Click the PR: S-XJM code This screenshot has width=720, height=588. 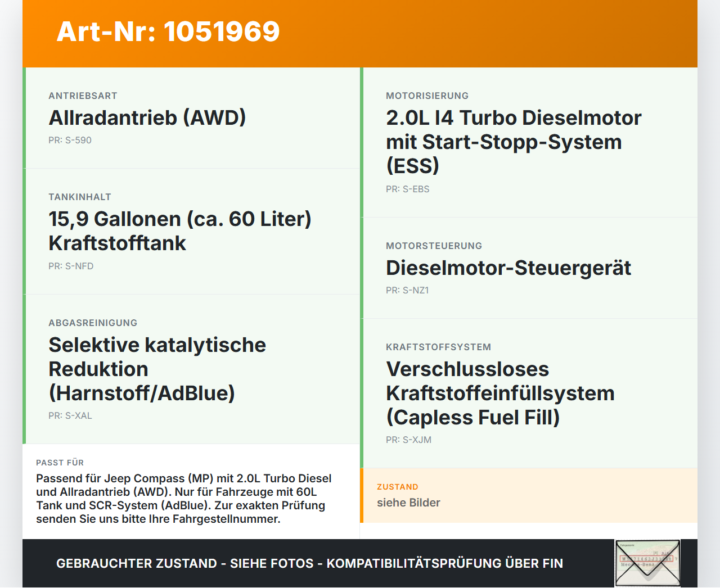point(408,440)
